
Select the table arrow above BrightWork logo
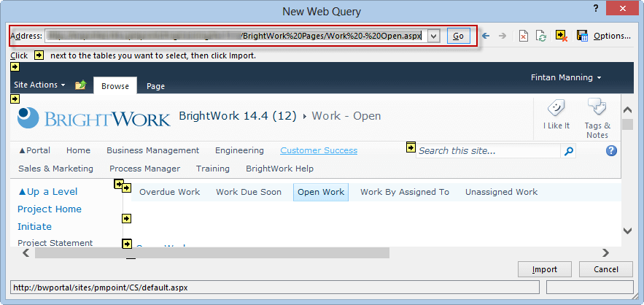15,99
